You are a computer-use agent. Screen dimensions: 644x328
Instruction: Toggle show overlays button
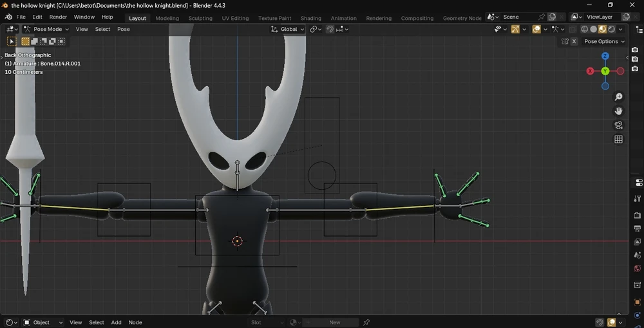[536, 29]
